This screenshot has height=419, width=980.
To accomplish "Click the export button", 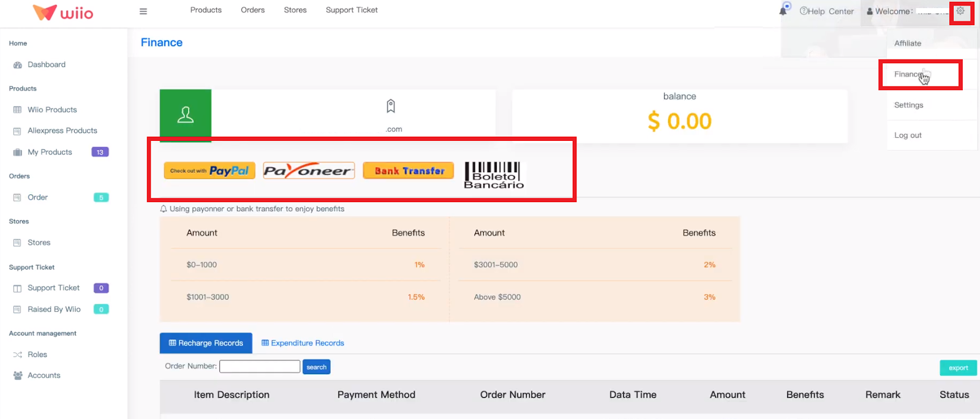I will (x=959, y=368).
